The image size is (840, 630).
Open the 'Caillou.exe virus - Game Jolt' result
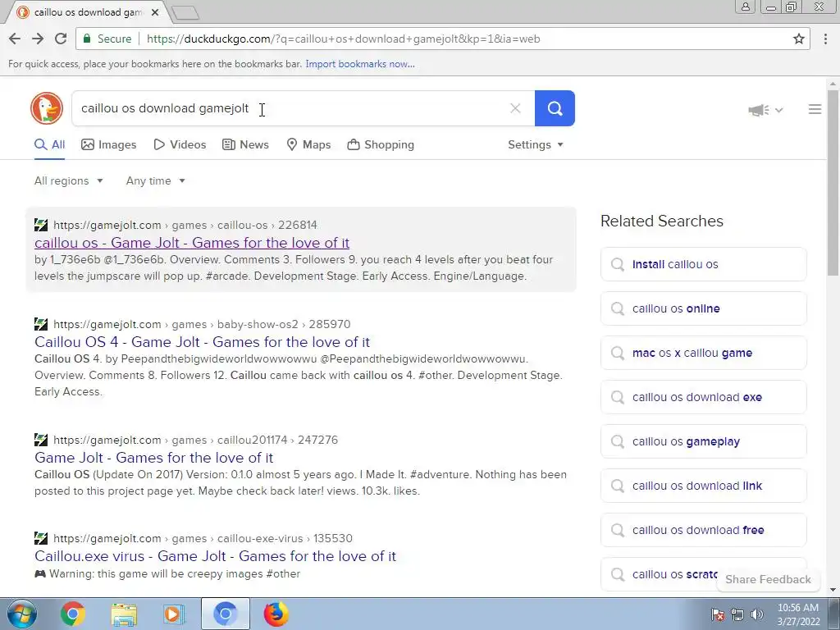(216, 556)
